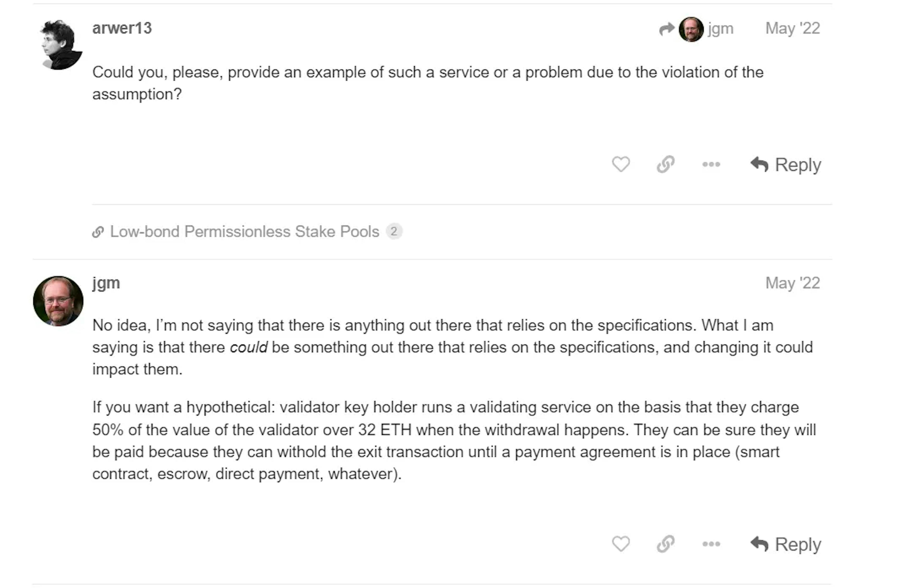
Task: Open arwer13's profile avatar
Action: point(60,45)
